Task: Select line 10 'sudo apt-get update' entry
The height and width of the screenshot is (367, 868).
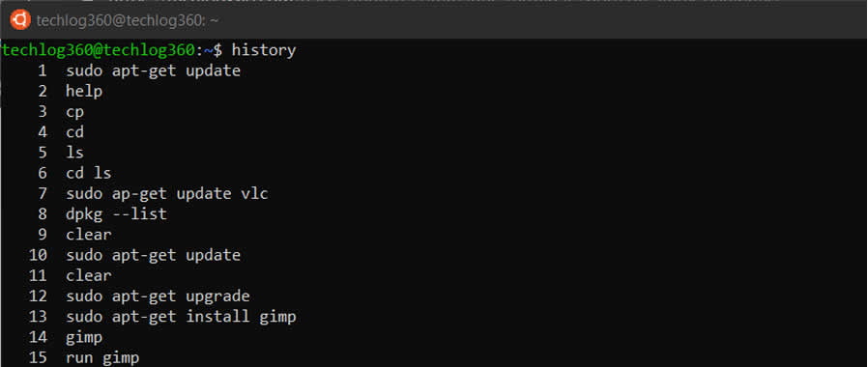Action: pyautogui.click(x=154, y=255)
